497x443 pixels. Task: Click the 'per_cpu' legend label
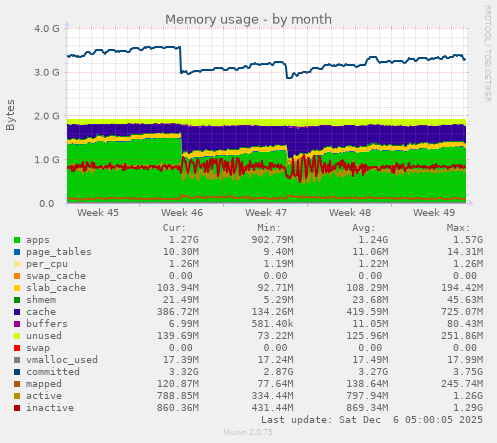click(x=47, y=264)
